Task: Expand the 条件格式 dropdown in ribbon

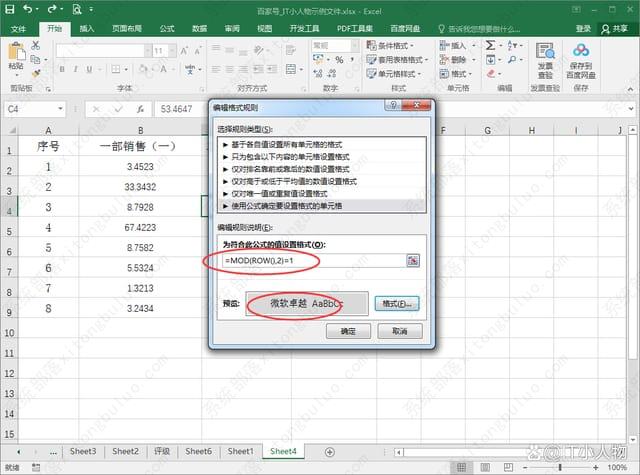Action: click(397, 45)
